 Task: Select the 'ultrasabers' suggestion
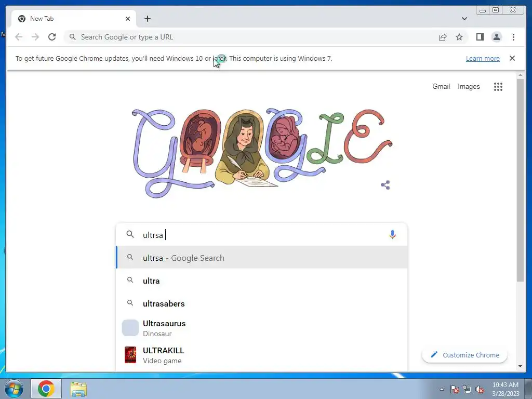[x=261, y=303]
